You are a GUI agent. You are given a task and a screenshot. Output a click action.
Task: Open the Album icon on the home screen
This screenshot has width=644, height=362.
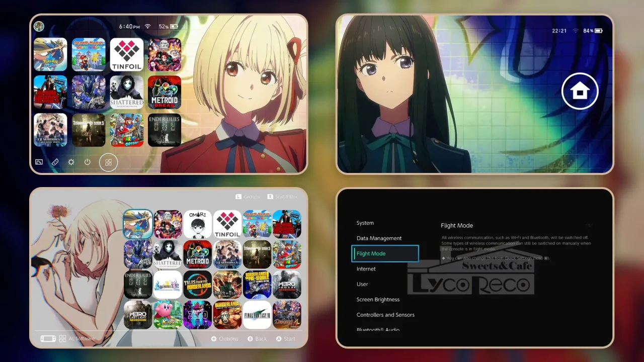[39, 162]
